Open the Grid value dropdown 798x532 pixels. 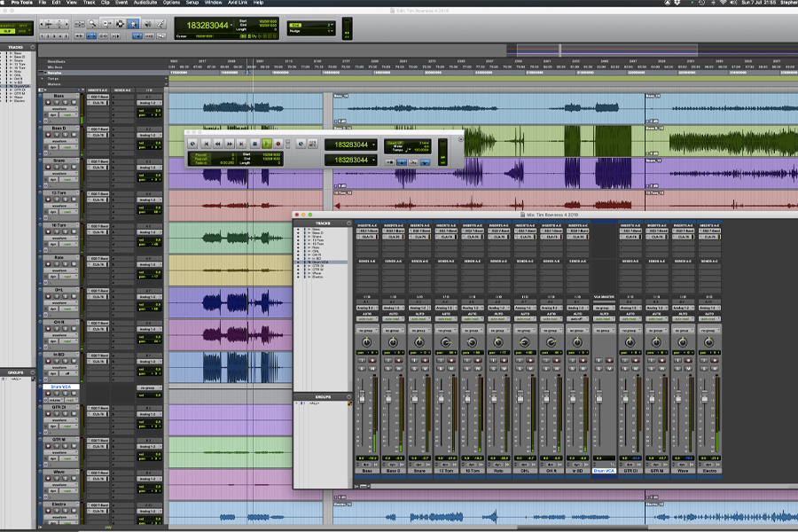pyautogui.click(x=331, y=25)
